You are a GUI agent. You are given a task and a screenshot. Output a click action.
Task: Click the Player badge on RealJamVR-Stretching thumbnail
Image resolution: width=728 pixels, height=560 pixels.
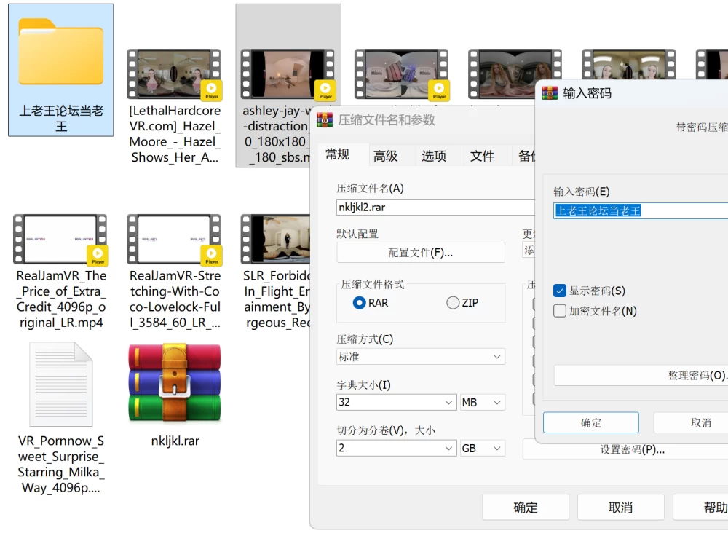coord(211,256)
